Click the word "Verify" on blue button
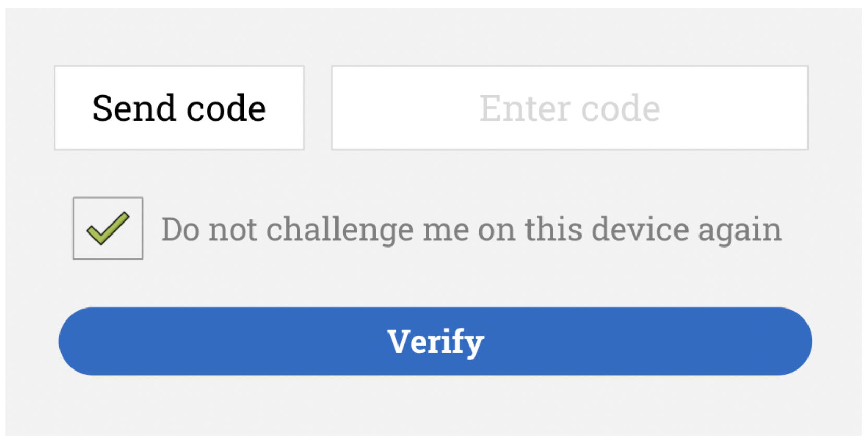The height and width of the screenshot is (444, 868). 435,341
